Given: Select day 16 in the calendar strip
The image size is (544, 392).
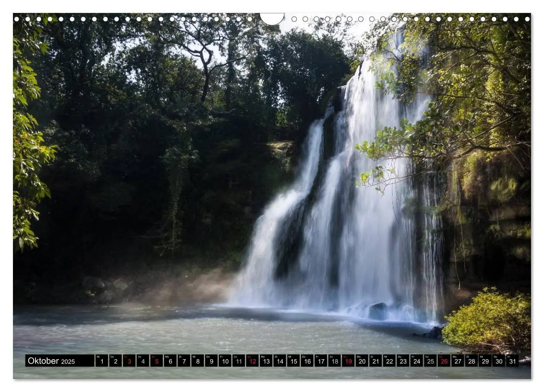Looking at the screenshot, I should pos(307,361).
